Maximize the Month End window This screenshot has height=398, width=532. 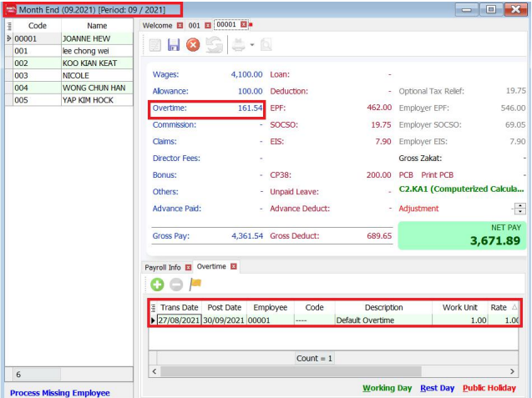point(491,9)
